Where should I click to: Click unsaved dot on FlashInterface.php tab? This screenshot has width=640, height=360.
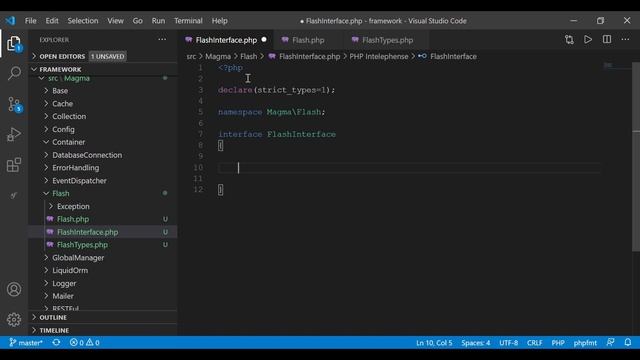click(x=264, y=40)
